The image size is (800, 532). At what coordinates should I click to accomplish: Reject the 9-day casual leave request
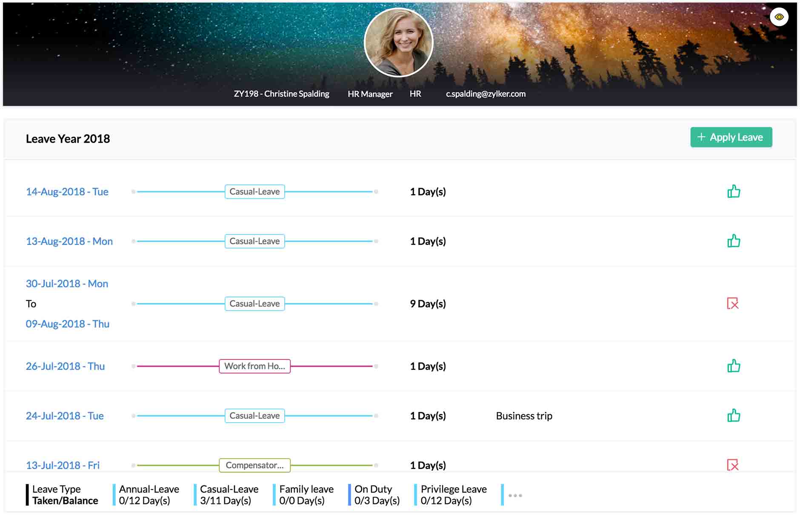[x=734, y=303]
